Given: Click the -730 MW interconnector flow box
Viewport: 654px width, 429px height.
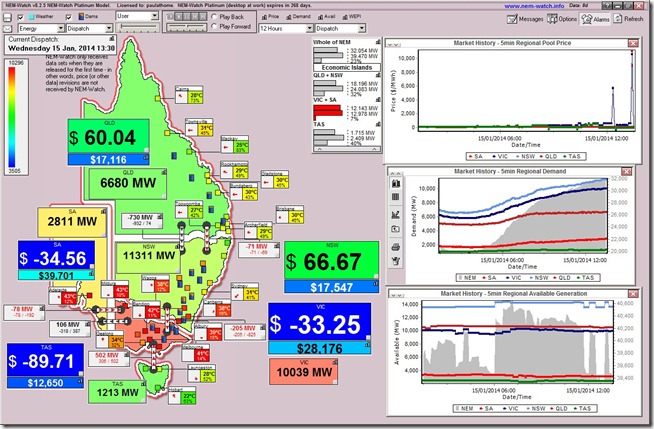Looking at the screenshot, I should tap(142, 221).
